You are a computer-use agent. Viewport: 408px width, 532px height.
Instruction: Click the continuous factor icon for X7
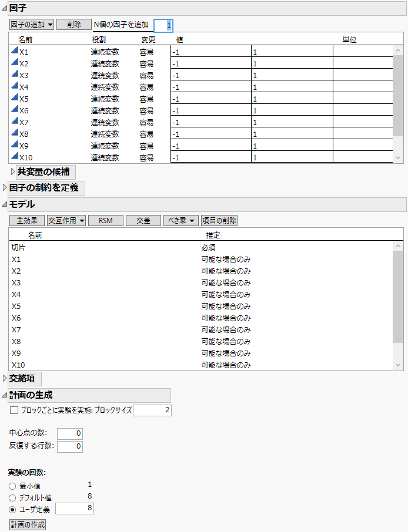pos(15,121)
